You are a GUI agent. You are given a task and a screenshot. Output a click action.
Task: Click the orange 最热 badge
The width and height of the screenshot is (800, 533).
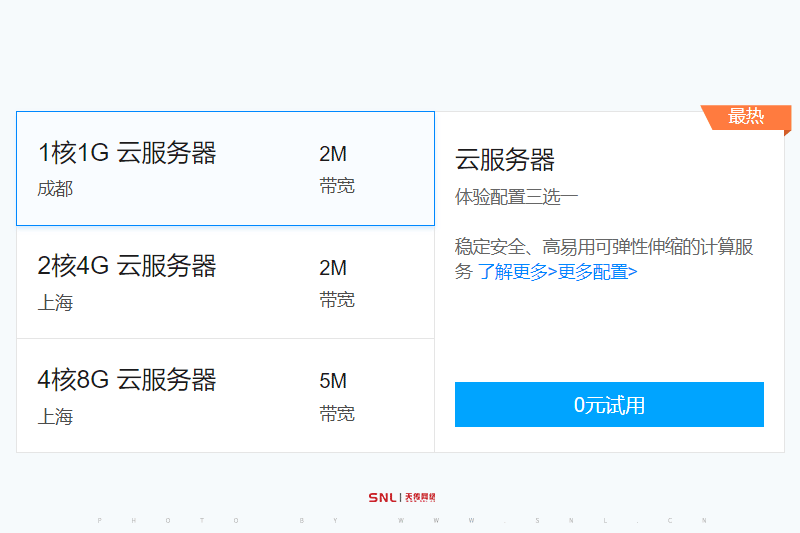click(x=745, y=117)
